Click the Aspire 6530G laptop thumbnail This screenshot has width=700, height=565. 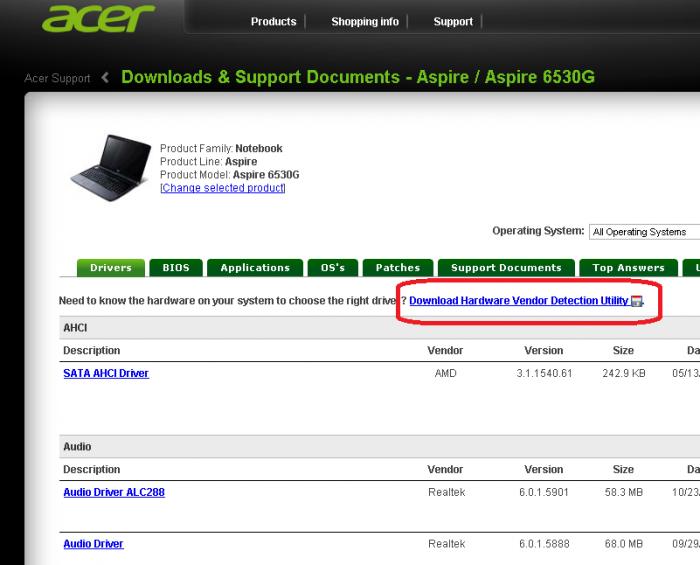111,168
